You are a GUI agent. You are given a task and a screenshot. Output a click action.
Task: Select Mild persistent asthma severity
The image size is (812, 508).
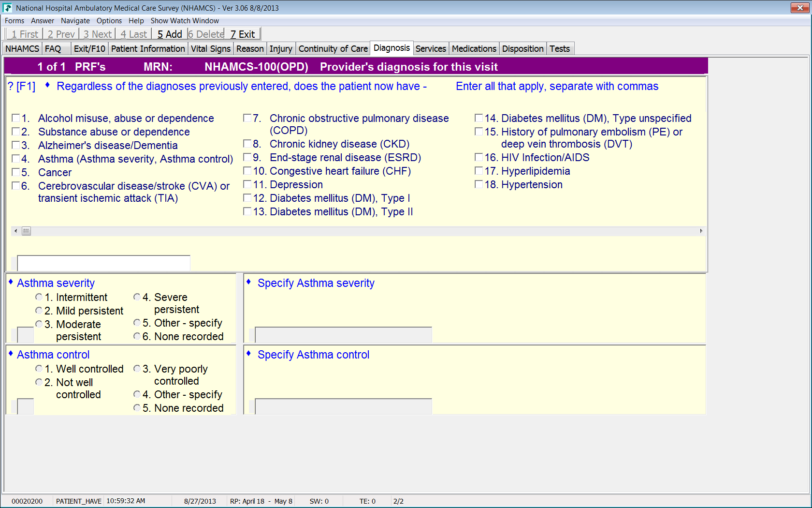pos(39,311)
